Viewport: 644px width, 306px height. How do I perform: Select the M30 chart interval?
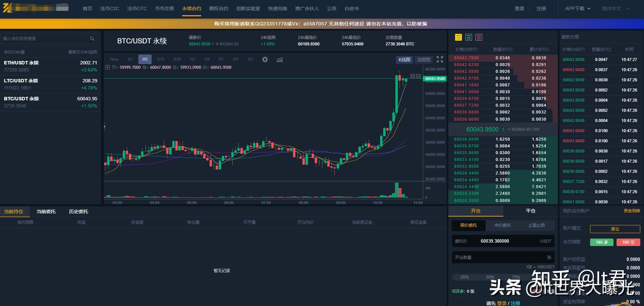pyautogui.click(x=177, y=59)
